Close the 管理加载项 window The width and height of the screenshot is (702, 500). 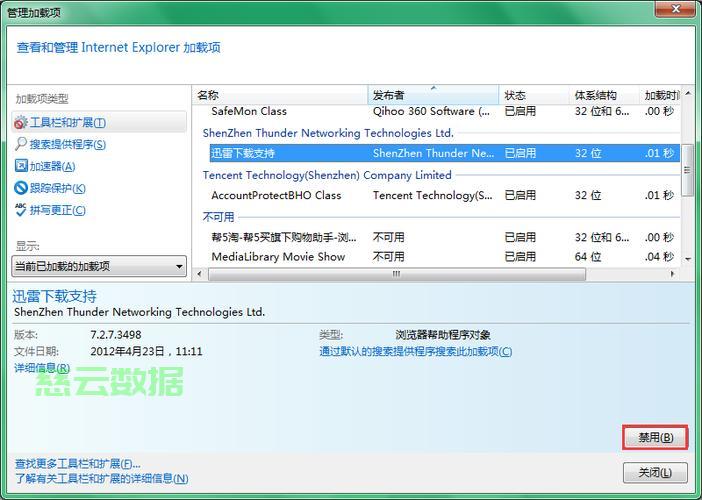pos(676,9)
